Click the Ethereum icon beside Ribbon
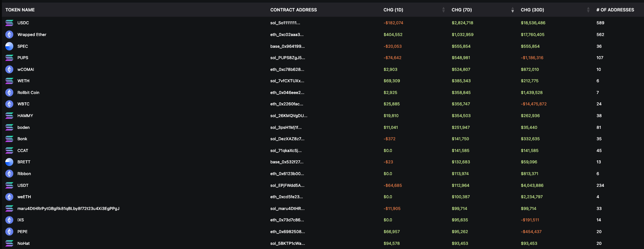Image resolution: width=644 pixels, height=249 pixels. click(9, 174)
